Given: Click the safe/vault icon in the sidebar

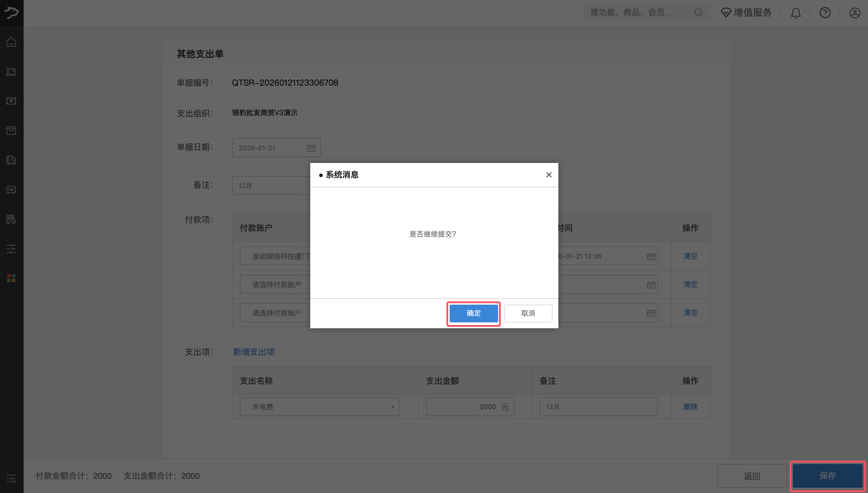Looking at the screenshot, I should 11,190.
